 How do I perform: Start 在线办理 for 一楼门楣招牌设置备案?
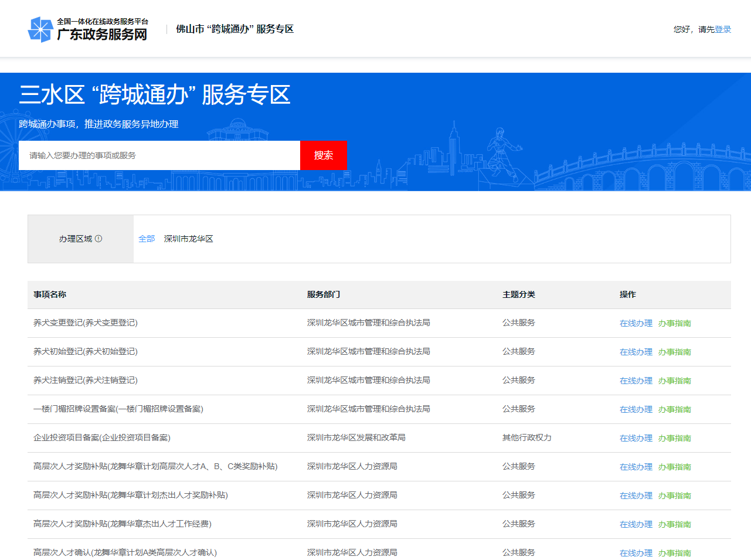(636, 409)
